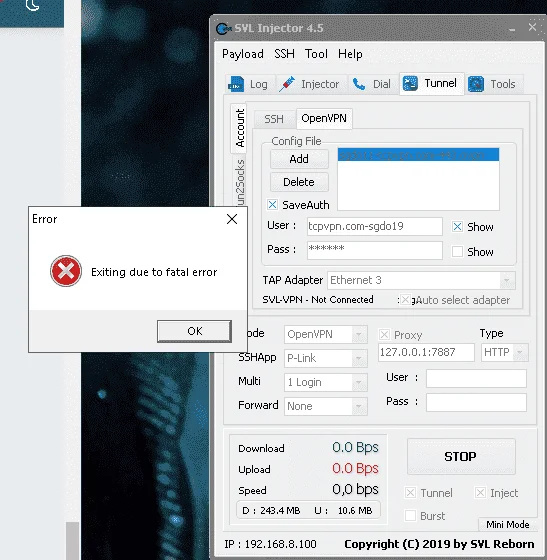Click the D : 243.4 MB counter
This screenshot has height=560, width=547.
tap(271, 510)
